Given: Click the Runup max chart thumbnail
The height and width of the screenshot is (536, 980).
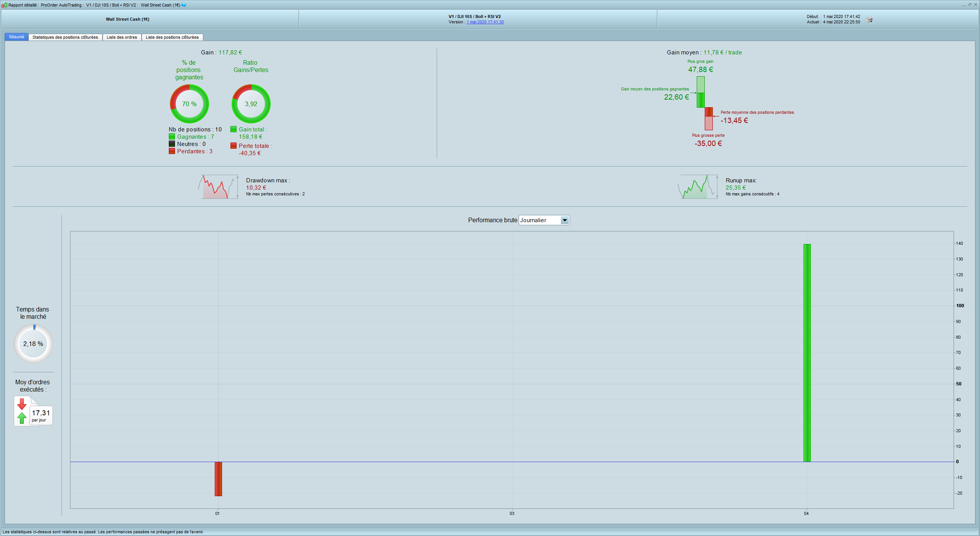Looking at the screenshot, I should click(698, 187).
